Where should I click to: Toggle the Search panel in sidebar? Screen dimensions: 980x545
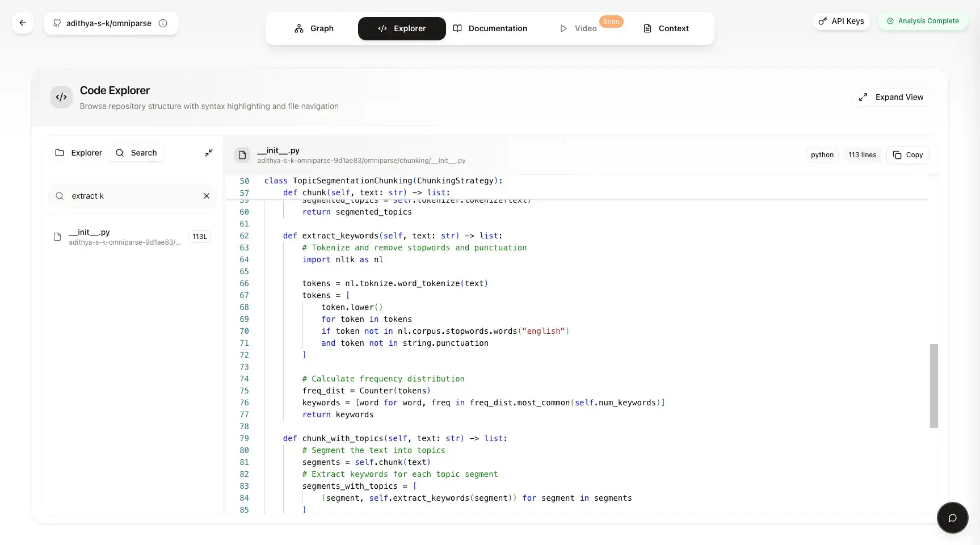(136, 153)
